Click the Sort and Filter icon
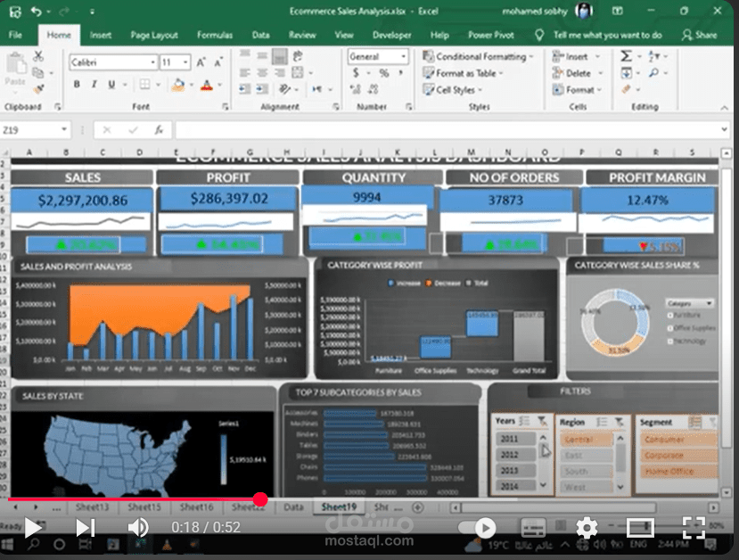Image resolution: width=739 pixels, height=560 pixels. tap(654, 56)
